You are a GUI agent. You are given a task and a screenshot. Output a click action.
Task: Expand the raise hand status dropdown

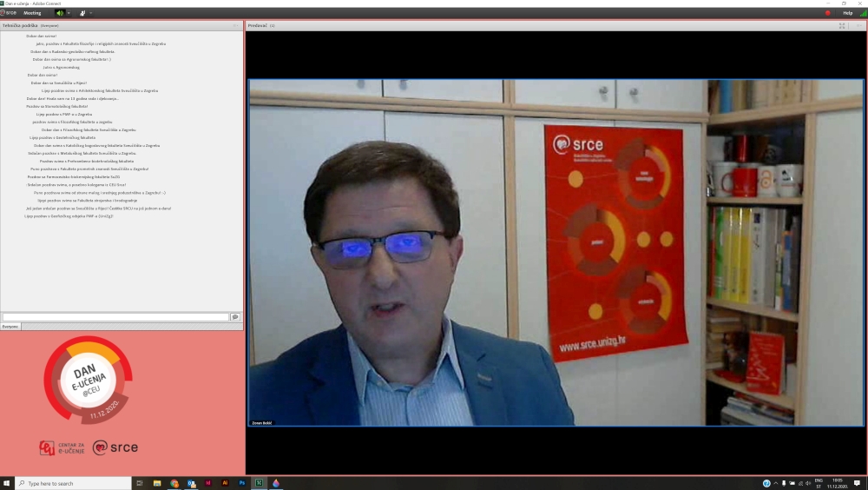(91, 13)
